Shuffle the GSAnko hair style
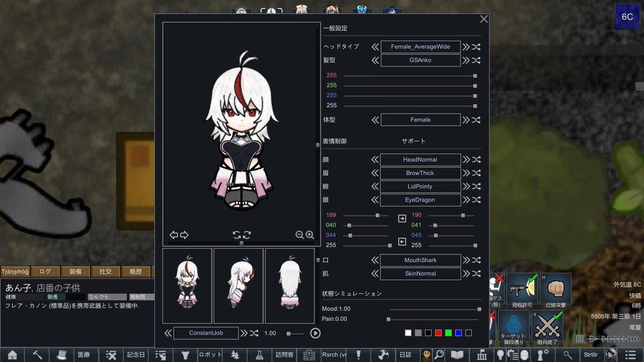 476,60
